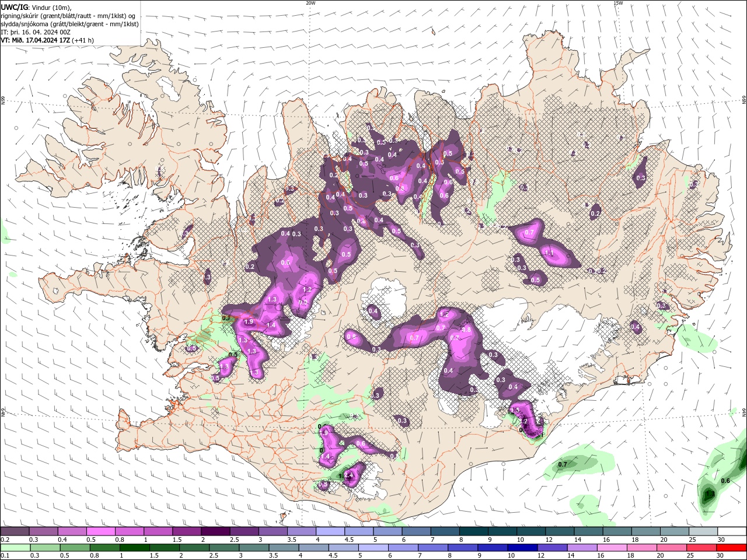Screen dimensions: 747x560
Task: Click the '20W' longitude label at top
Action: (310, 3)
